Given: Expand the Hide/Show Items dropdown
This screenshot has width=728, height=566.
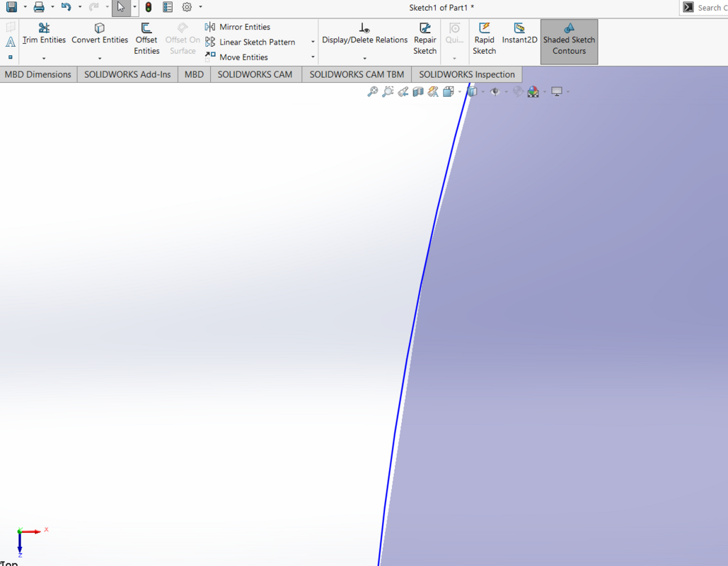Looking at the screenshot, I should (x=495, y=91).
